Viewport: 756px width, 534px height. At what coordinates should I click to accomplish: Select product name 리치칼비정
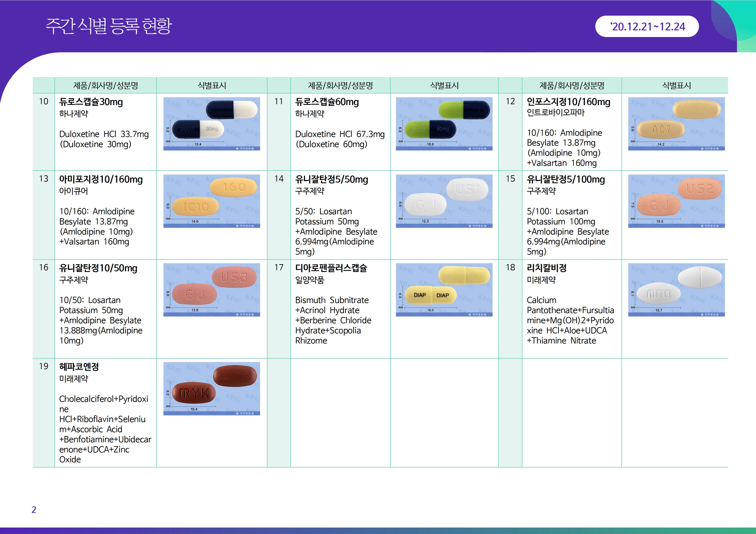(546, 268)
